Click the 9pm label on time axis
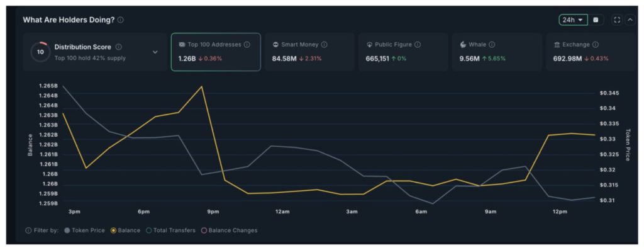This screenshot has height=250, width=644. [213, 212]
